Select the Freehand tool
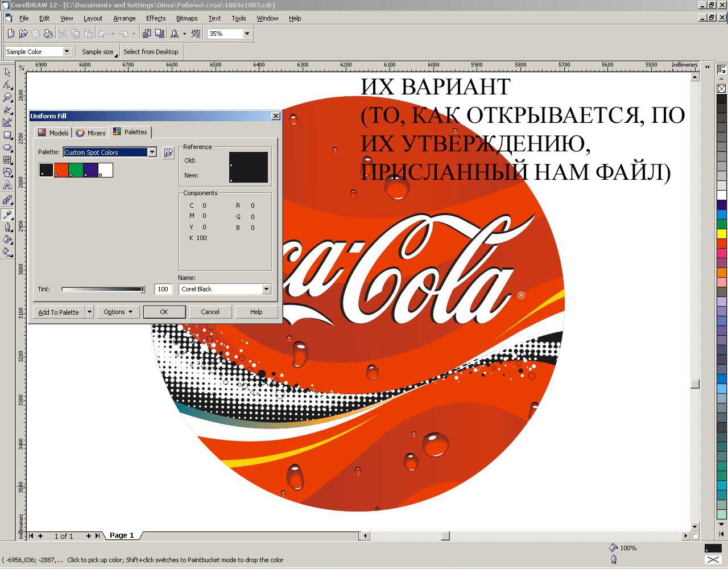This screenshot has height=569, width=728. [7, 110]
